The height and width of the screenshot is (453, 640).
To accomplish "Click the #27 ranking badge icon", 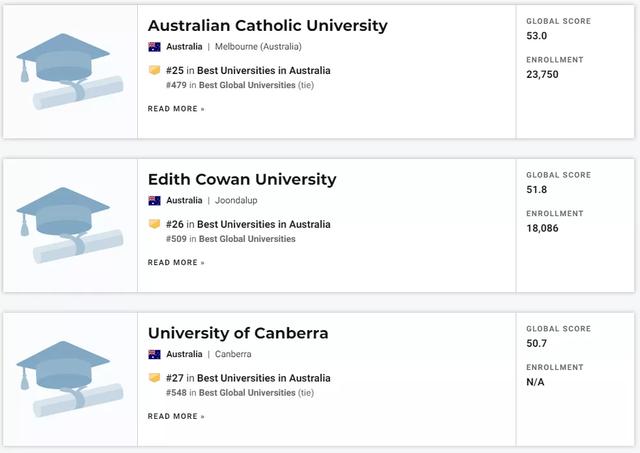I will tap(154, 379).
